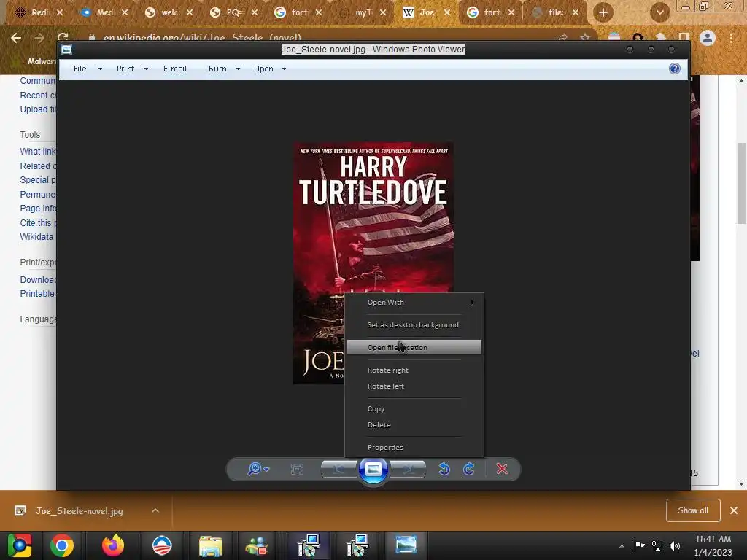
Task: Open the File menu in Photo Viewer
Action: click(x=80, y=69)
